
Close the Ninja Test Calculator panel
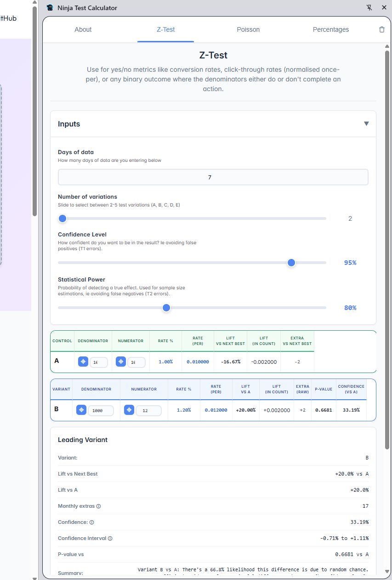click(x=384, y=7)
